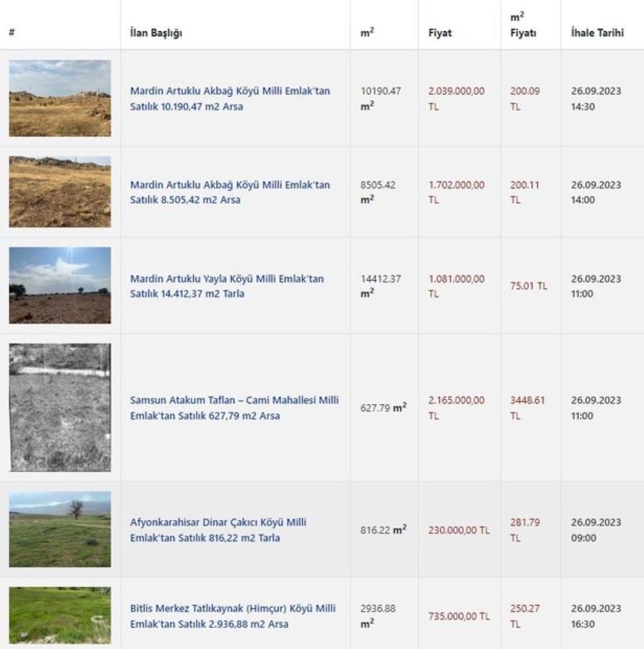The height and width of the screenshot is (649, 644).
Task: Click the 3448.61 TL per-m² price cell
Action: click(x=527, y=408)
